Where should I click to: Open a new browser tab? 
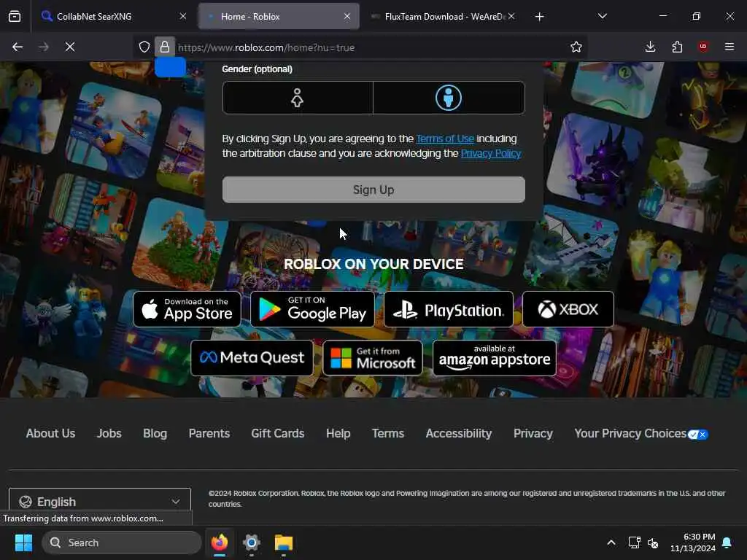pos(539,17)
